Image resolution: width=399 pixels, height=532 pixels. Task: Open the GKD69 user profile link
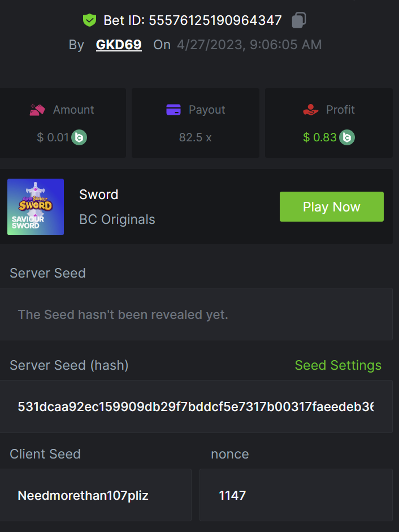click(x=119, y=45)
